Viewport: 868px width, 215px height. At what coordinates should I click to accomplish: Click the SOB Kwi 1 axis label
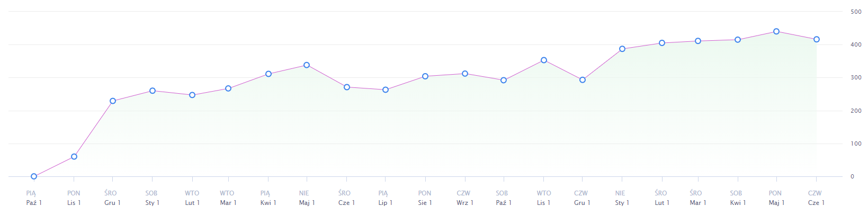[736, 198]
